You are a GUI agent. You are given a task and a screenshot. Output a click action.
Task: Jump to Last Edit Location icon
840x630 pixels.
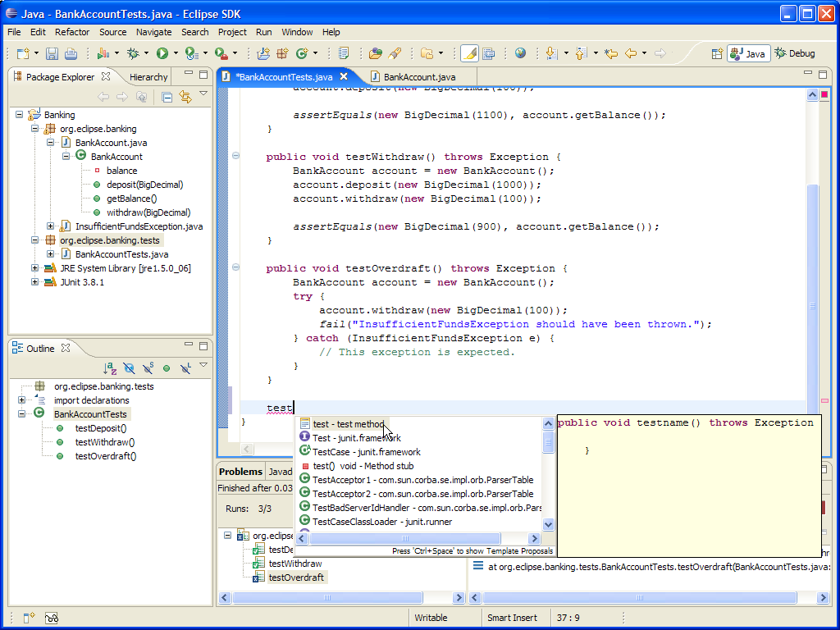pyautogui.click(x=610, y=53)
